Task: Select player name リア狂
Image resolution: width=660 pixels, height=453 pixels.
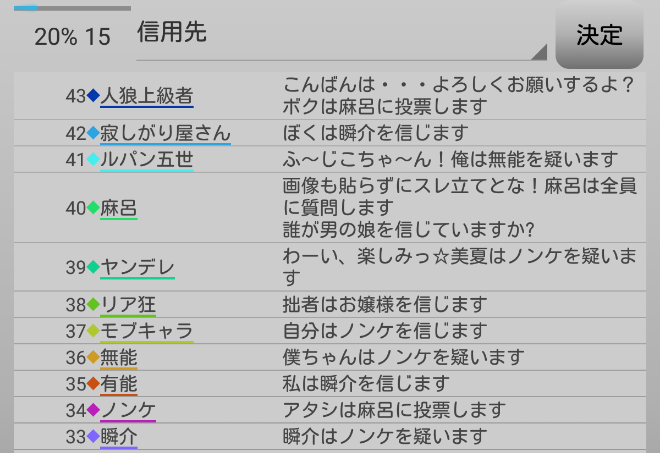Action: (x=128, y=304)
